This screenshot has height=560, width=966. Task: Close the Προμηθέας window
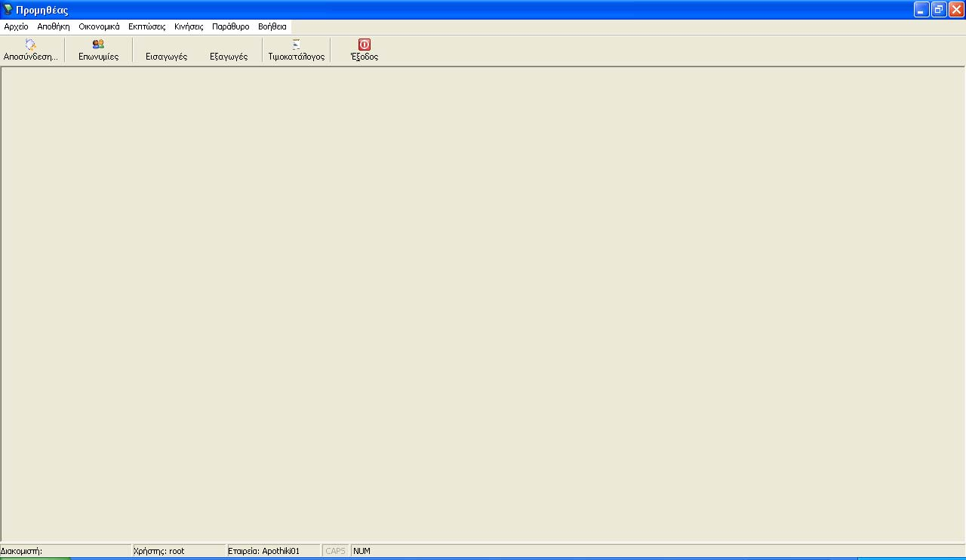(x=956, y=10)
